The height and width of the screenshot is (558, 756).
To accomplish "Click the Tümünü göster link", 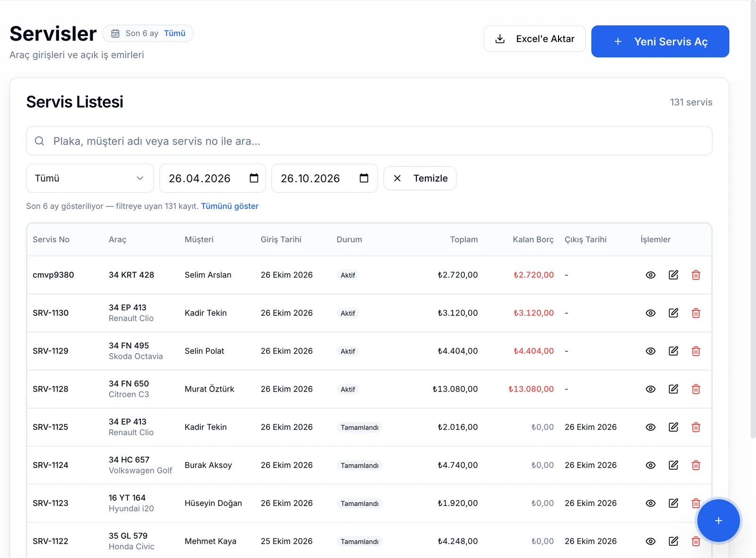I will pos(230,206).
